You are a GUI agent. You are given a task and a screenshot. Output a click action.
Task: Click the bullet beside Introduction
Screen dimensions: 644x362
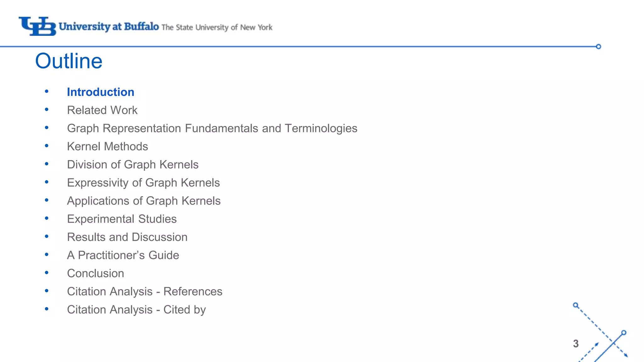(47, 91)
